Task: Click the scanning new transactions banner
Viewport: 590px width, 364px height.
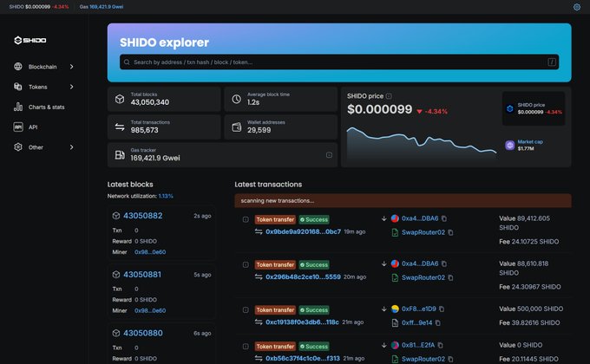Action: coord(403,201)
